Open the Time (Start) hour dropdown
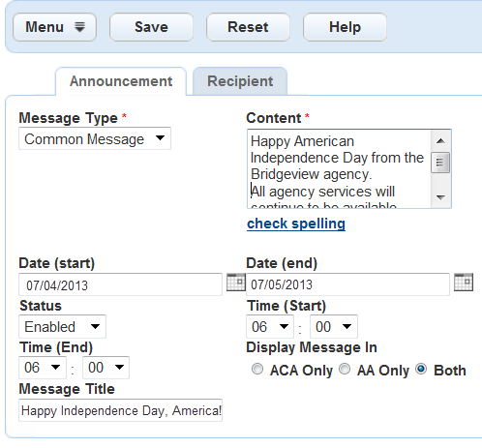Screen dimensions: 482x448 (270, 327)
